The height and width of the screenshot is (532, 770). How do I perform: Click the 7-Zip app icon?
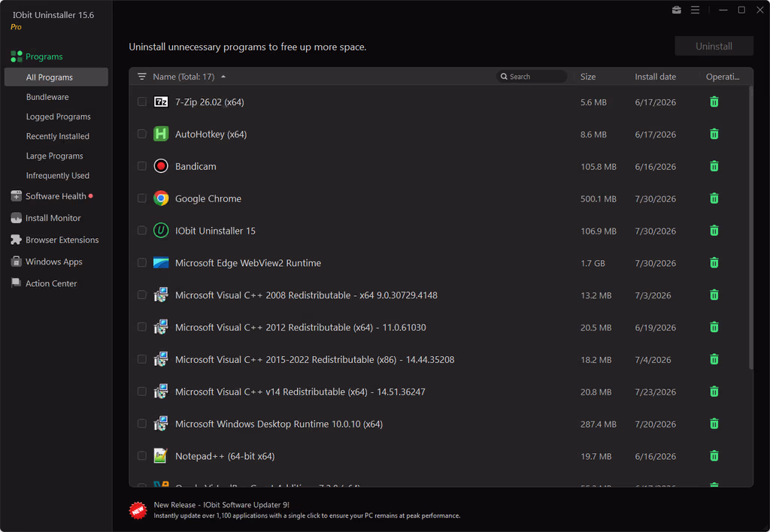(x=161, y=101)
